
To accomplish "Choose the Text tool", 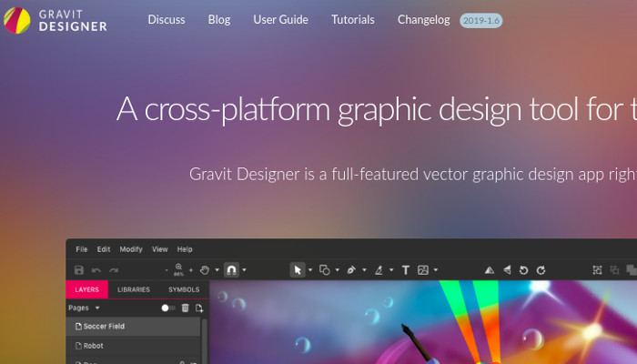I will [405, 270].
